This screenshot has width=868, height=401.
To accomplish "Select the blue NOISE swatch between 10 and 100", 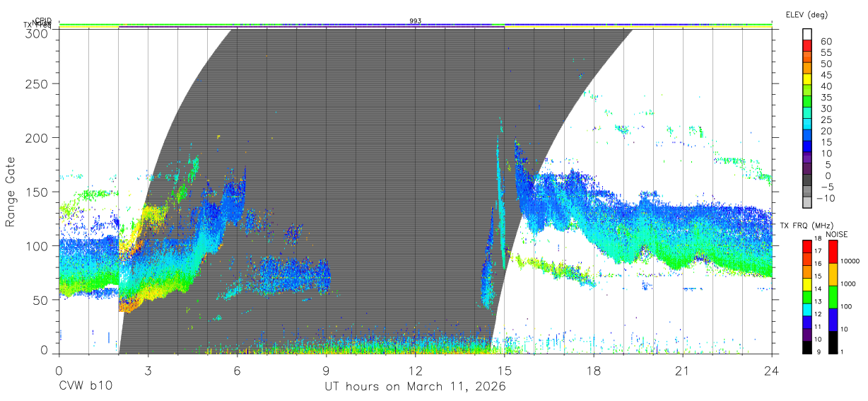I will 833,319.
